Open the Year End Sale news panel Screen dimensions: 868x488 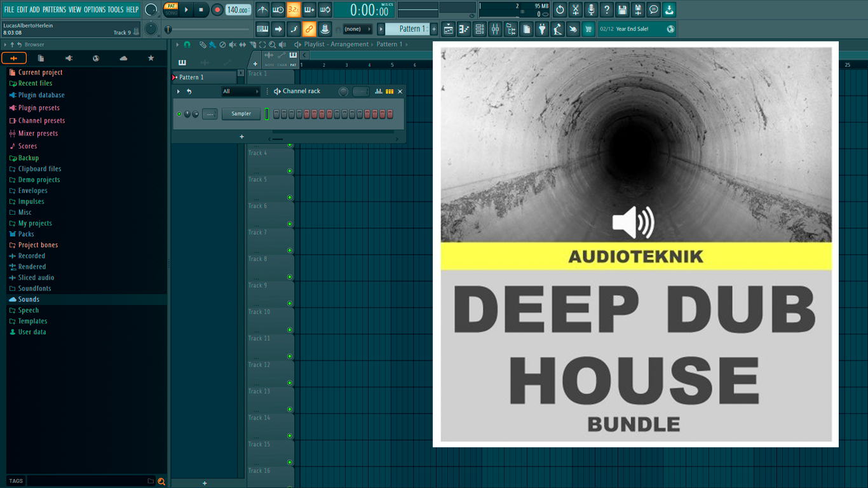click(x=637, y=29)
